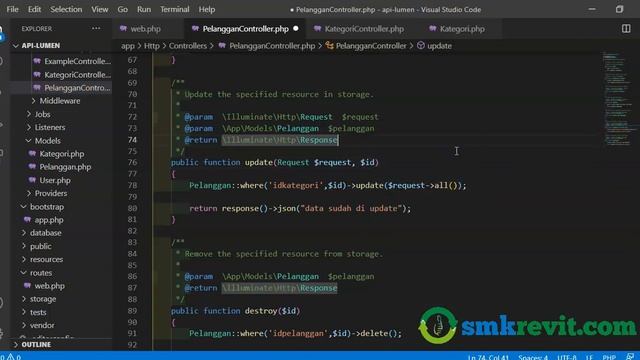Open Explorer more actions ellipsis

[96, 28]
